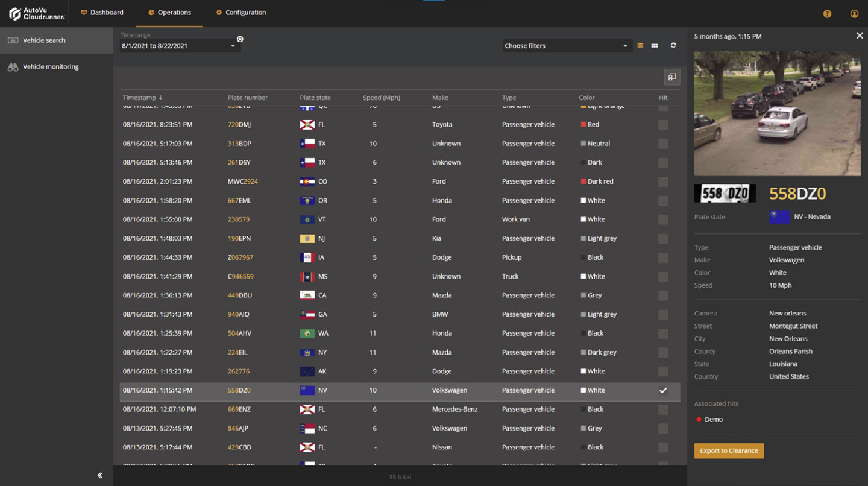Switch to the Dashboard tab
Screen dimensions: 868x486
(x=102, y=13)
